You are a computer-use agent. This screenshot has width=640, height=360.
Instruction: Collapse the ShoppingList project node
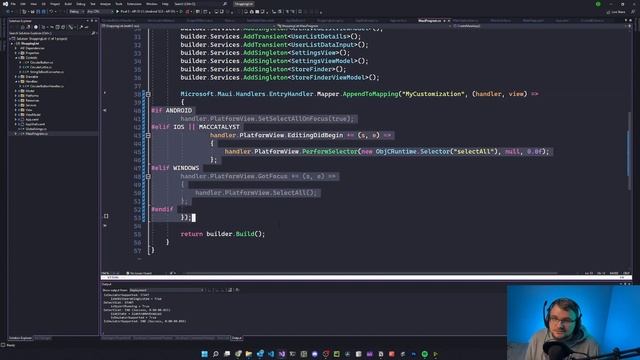click(12, 43)
